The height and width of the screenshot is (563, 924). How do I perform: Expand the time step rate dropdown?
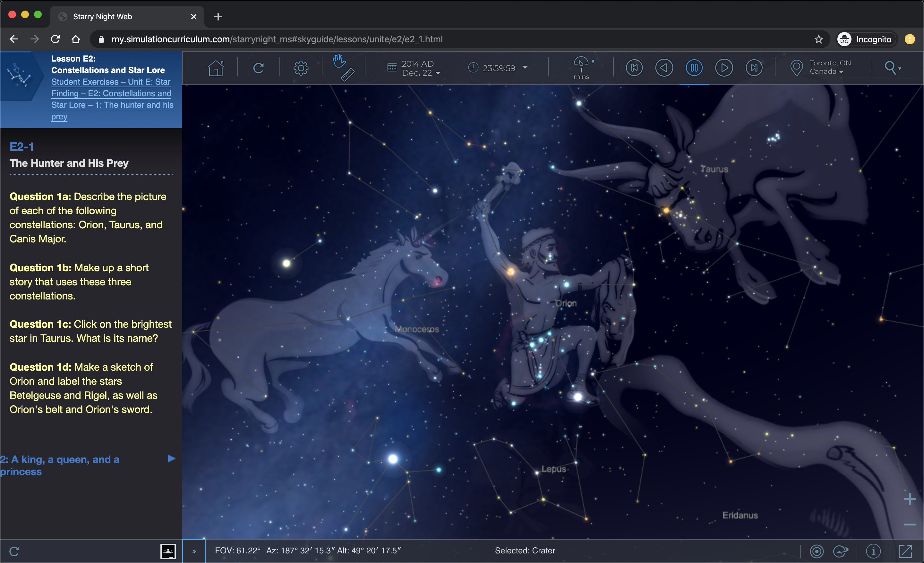point(593,62)
